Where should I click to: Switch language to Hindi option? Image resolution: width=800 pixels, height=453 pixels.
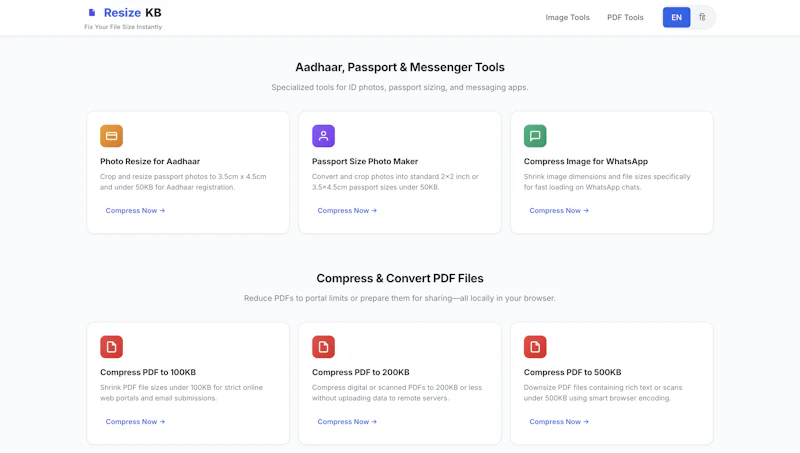click(703, 17)
